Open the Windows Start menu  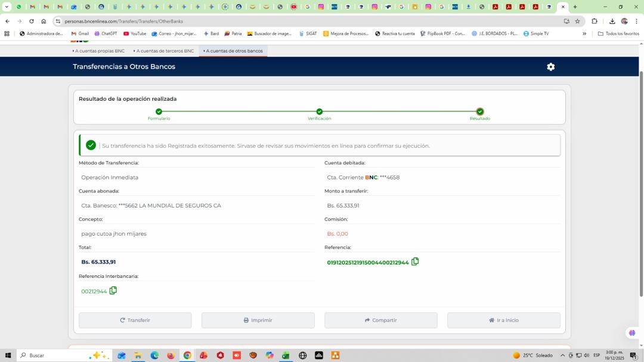pos(8,355)
